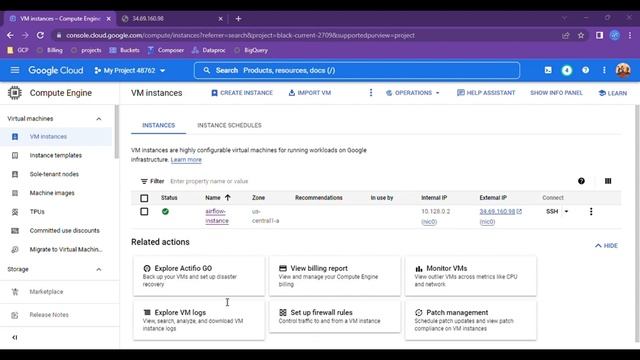
Task: Open column display options icon
Action: tap(608, 181)
